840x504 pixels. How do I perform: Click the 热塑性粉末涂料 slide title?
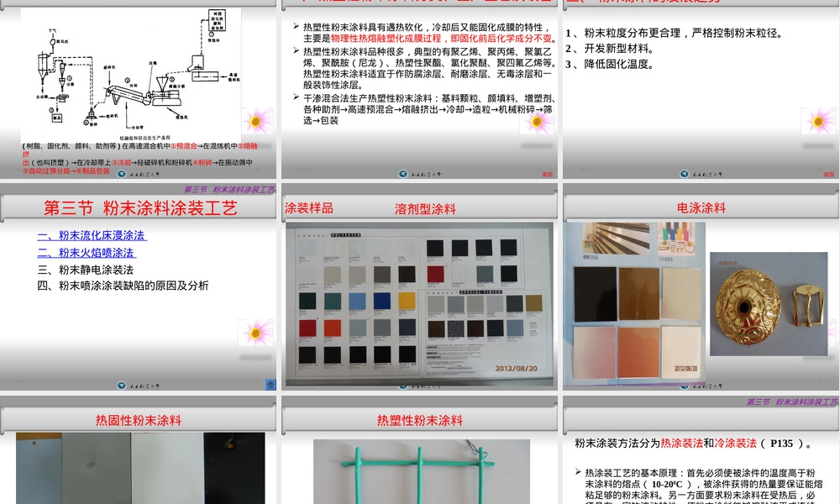coord(420,421)
